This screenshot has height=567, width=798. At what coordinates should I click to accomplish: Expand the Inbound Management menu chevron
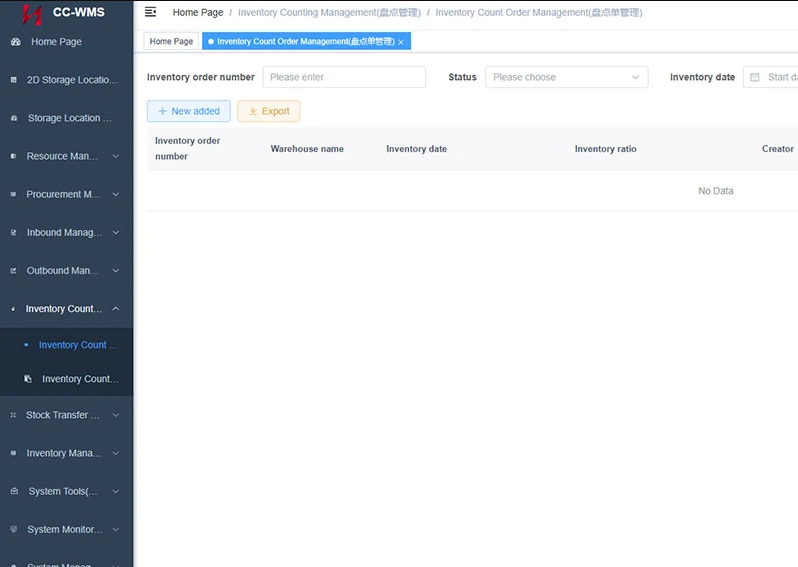click(x=116, y=233)
